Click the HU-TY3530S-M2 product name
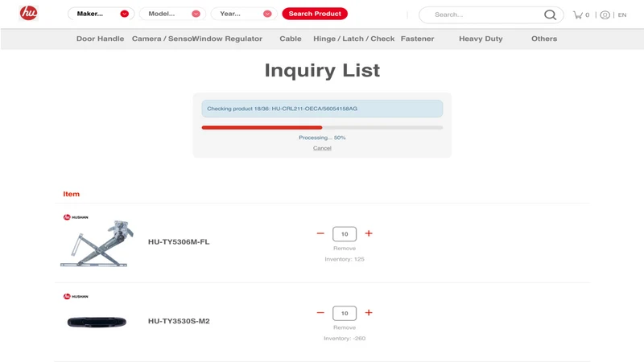The width and height of the screenshot is (644, 362). coord(179,321)
